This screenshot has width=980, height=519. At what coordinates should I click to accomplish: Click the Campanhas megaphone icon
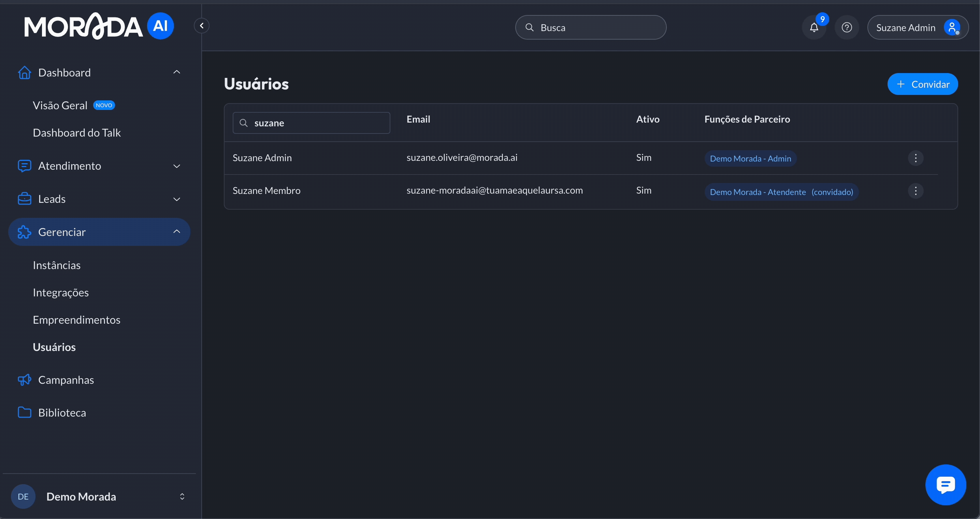[x=24, y=380]
